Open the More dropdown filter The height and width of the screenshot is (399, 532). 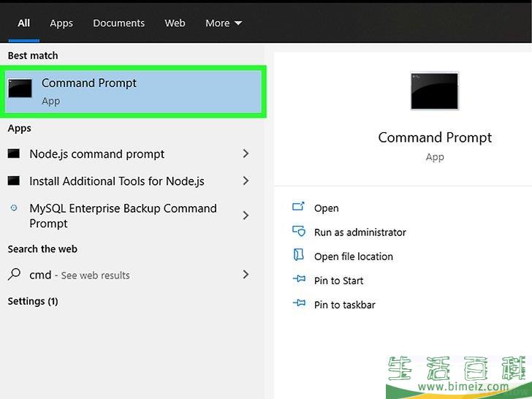click(223, 23)
